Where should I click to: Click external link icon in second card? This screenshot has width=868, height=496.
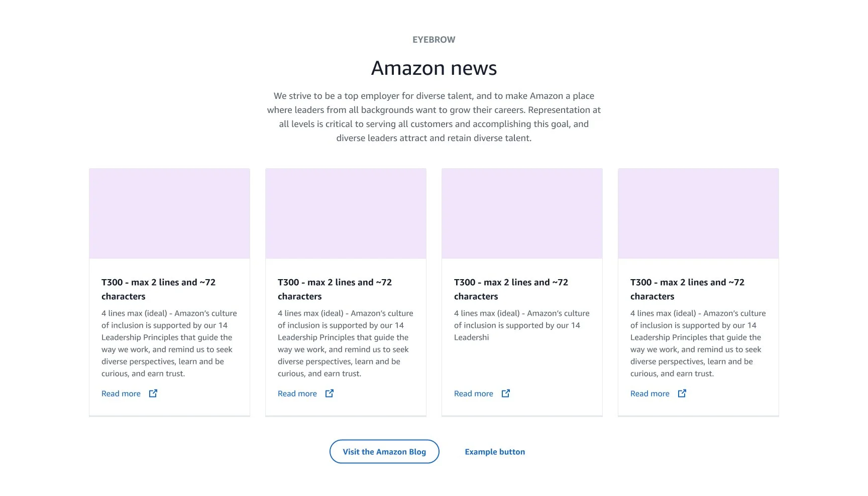point(330,394)
